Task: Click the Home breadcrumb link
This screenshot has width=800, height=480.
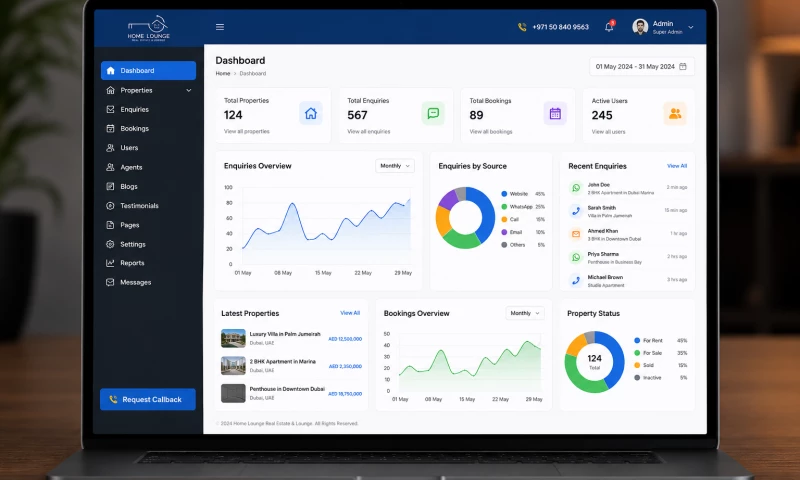Action: tap(223, 73)
